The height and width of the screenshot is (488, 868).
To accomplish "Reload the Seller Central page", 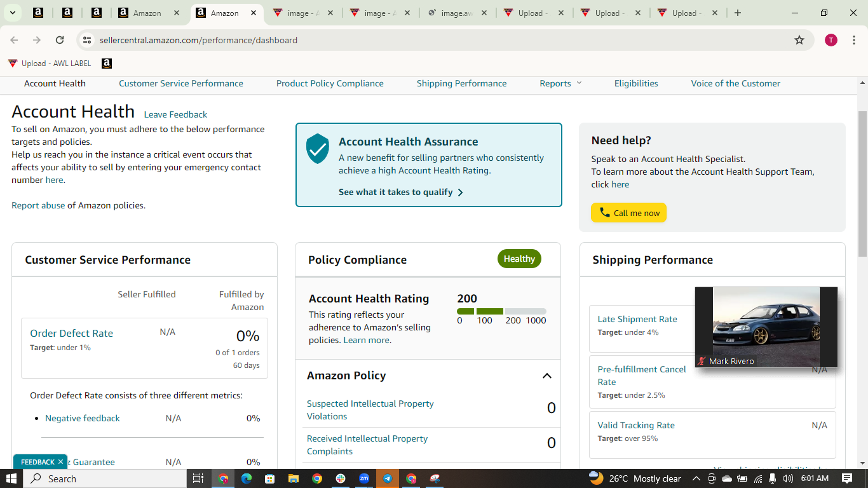I will click(x=60, y=40).
